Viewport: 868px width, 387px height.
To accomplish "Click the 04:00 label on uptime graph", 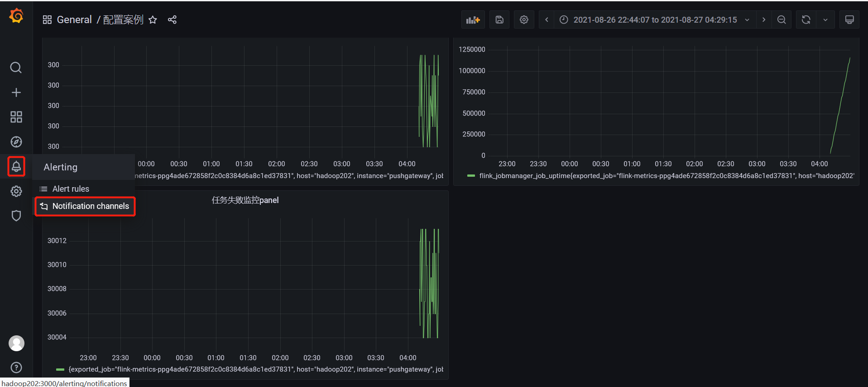I will (820, 164).
